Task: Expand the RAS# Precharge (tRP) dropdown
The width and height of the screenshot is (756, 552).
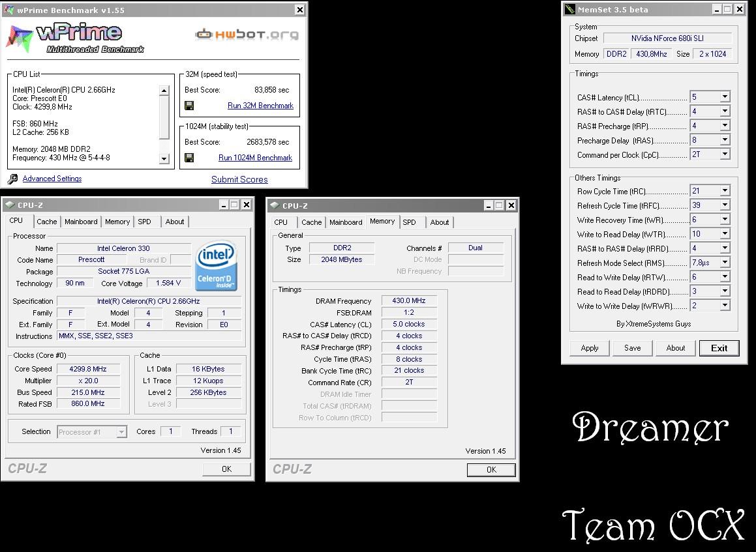Action: [725, 126]
